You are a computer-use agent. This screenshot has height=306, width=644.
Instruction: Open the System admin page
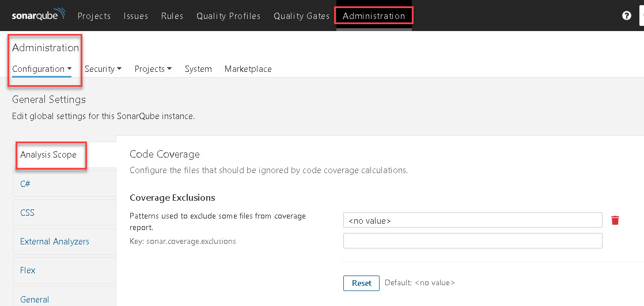click(x=198, y=69)
